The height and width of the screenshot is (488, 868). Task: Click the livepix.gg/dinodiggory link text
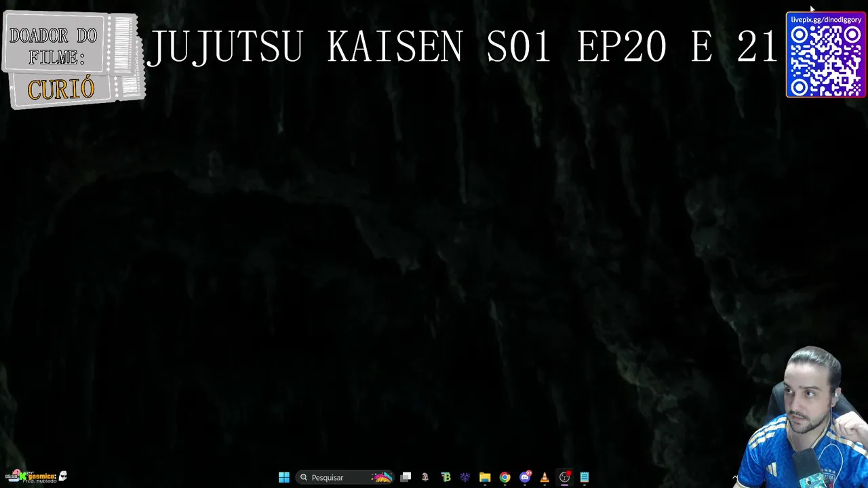pos(826,20)
